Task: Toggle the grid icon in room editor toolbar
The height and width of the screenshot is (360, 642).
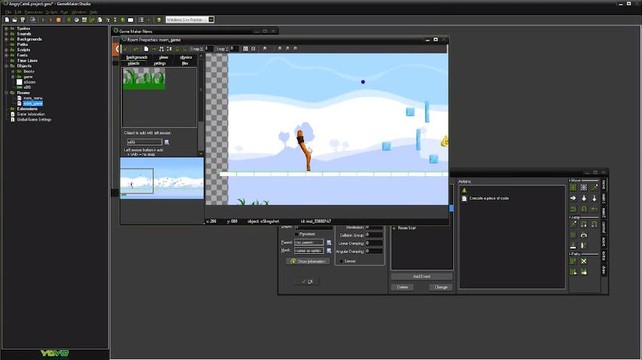Action: [245, 49]
